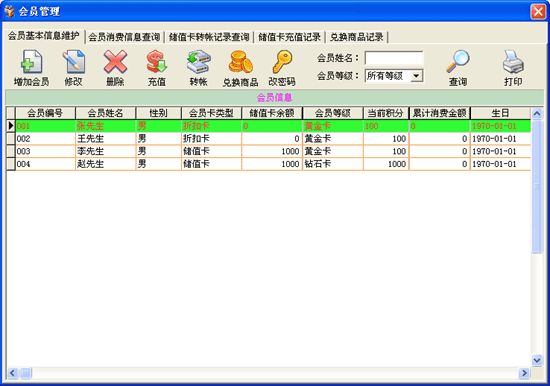Open the 兑换商品 redeem goods tool
Viewport: 550px width, 386px height.
240,62
